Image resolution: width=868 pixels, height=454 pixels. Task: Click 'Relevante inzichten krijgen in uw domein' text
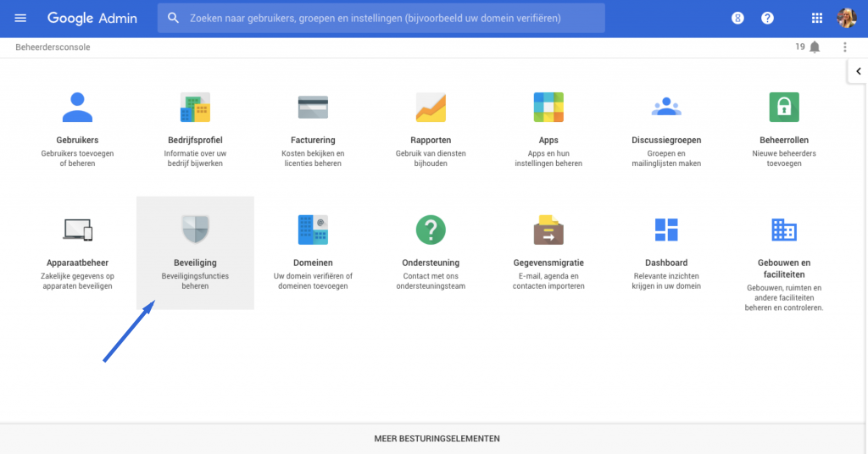(x=666, y=281)
